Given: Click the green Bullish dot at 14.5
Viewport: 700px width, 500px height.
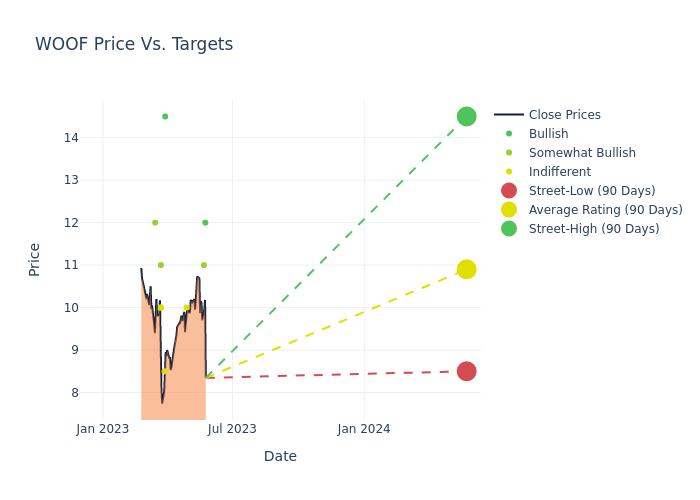Looking at the screenshot, I should 165,116.
